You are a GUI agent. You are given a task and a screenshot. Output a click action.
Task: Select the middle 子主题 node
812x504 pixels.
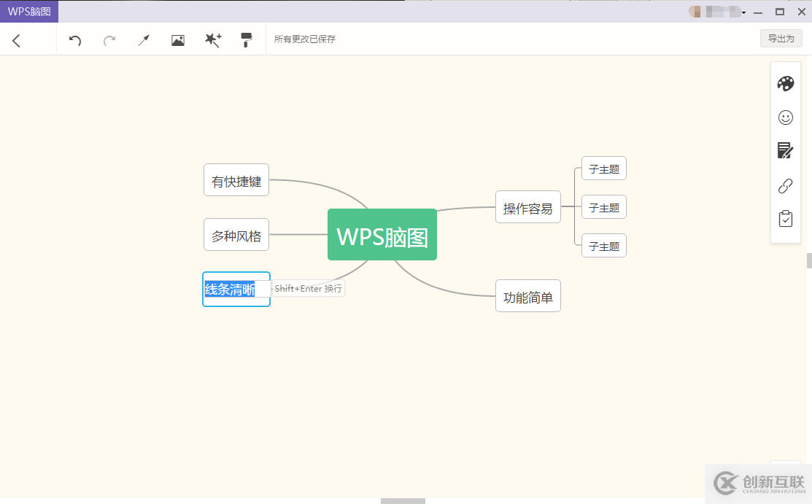tap(604, 207)
